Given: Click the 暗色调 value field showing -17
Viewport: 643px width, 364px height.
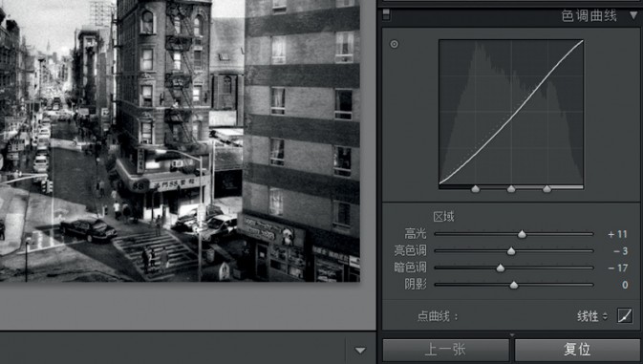Looking at the screenshot, I should 617,268.
